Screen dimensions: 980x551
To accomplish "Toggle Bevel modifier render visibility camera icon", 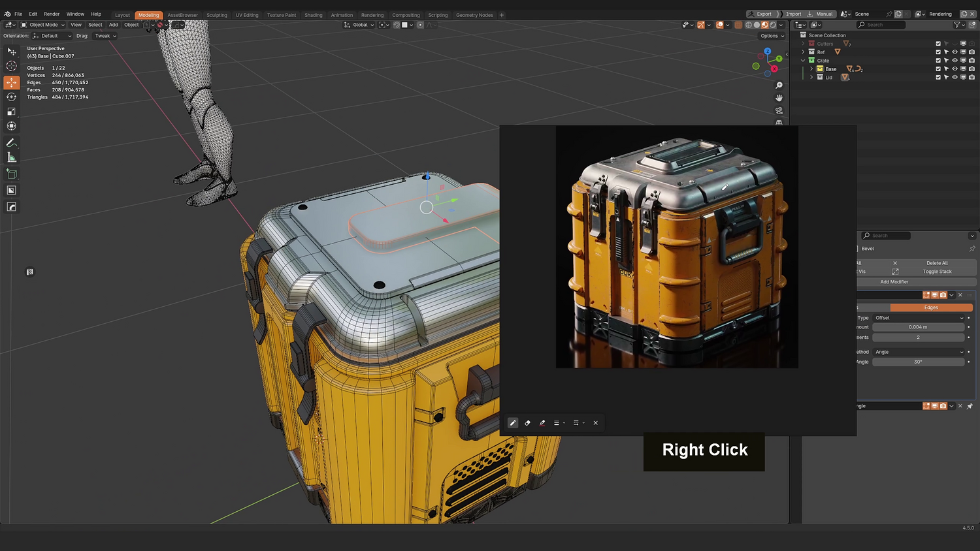I will point(943,295).
